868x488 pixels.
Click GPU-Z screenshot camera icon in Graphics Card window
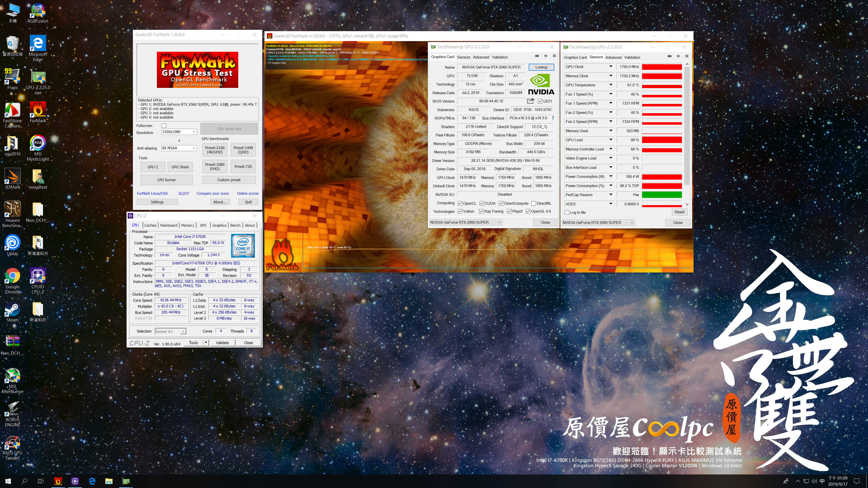click(x=537, y=56)
